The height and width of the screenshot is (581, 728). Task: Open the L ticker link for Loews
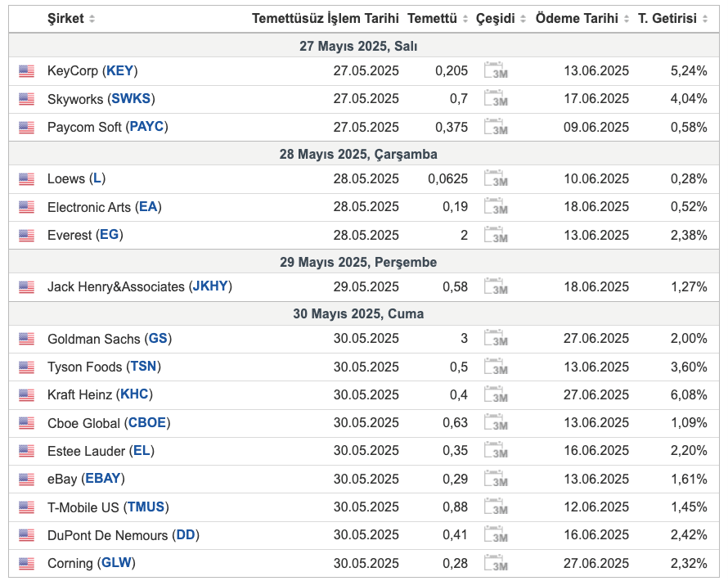[97, 178]
